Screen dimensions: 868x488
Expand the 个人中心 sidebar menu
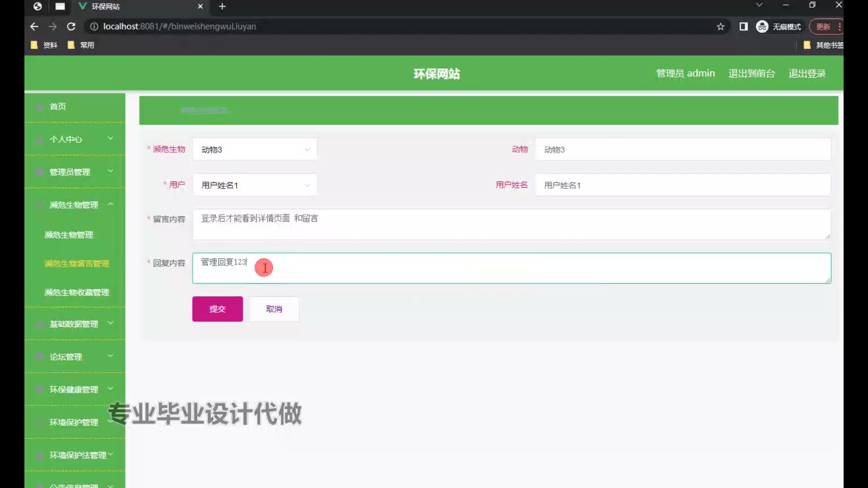click(x=75, y=139)
